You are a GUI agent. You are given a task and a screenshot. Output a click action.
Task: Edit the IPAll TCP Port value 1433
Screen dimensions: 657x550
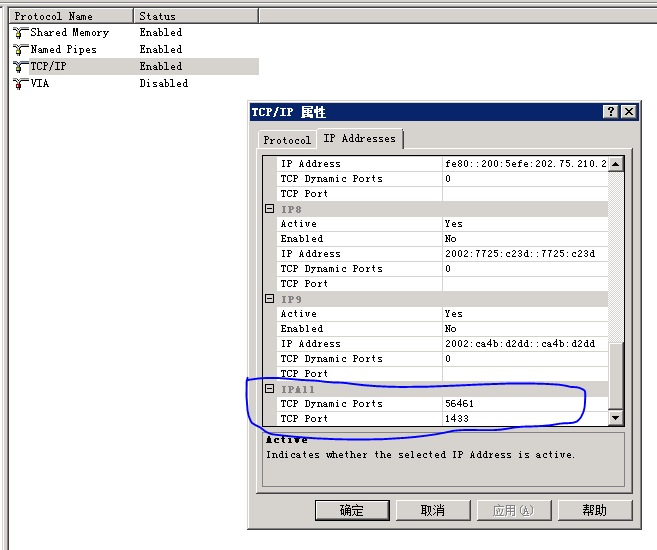(x=523, y=419)
